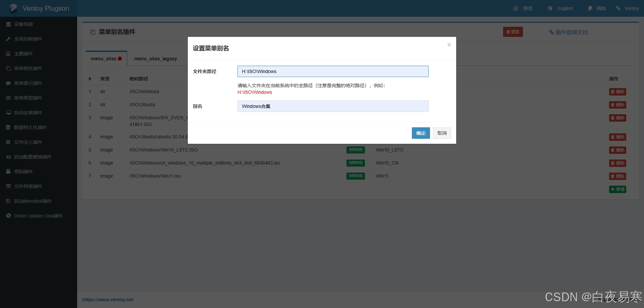Screen dimensions: 644x308
Task: Click 文件存在 badge for Win10_LSTC.ISO
Action: pyautogui.click(x=356, y=150)
